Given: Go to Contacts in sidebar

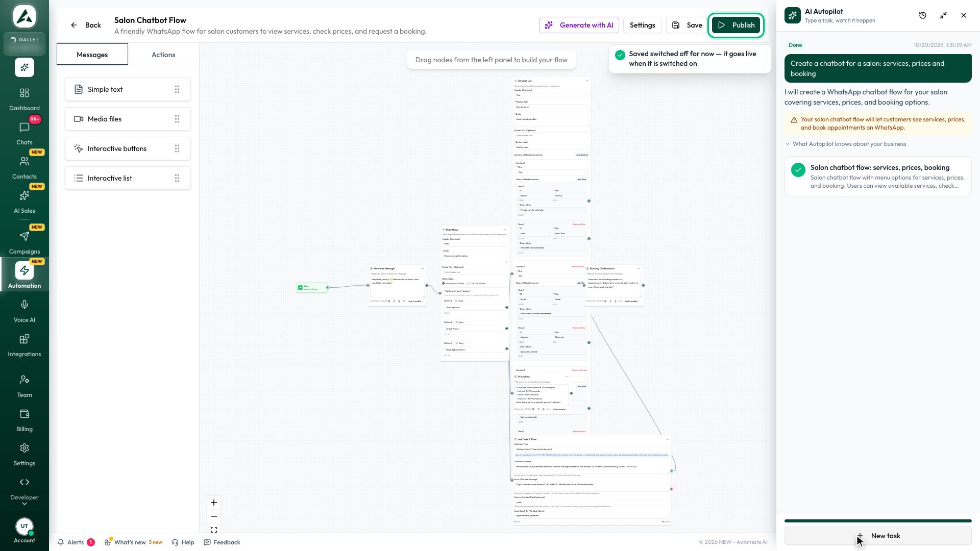Looking at the screenshot, I should (x=24, y=167).
